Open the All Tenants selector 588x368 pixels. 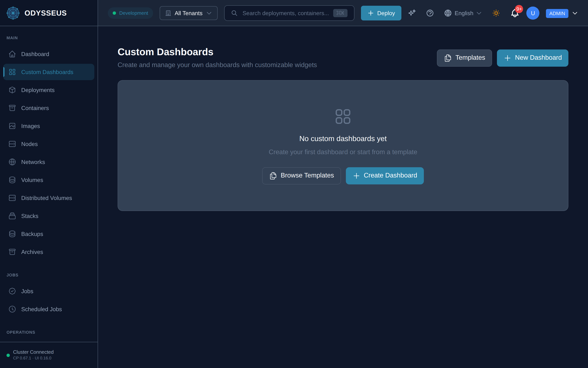189,13
